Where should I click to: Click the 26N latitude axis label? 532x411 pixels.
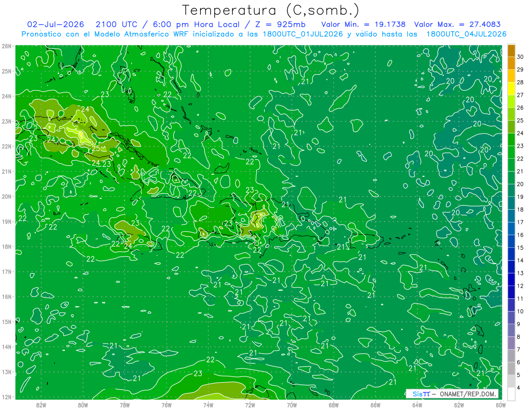click(6, 46)
